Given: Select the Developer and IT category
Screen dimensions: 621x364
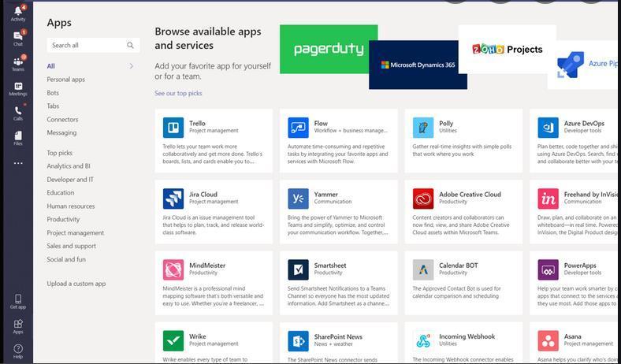Looking at the screenshot, I should pyautogui.click(x=70, y=180).
